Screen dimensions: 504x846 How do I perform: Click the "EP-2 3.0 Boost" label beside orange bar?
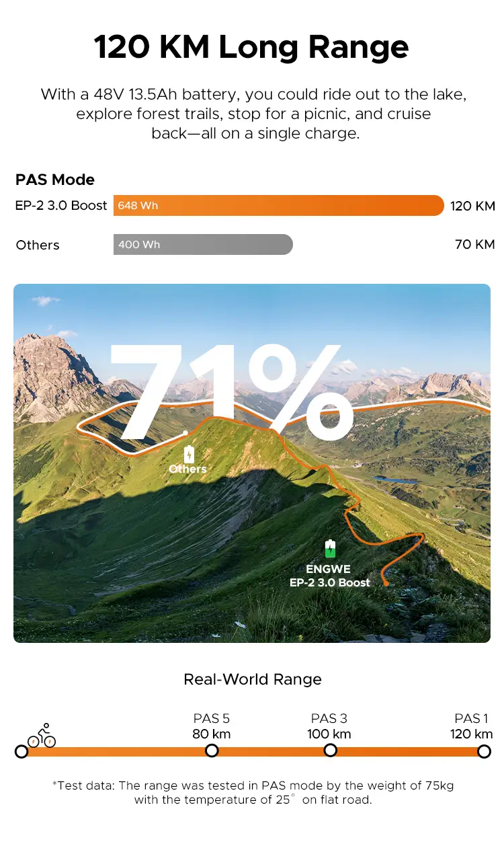(61, 205)
